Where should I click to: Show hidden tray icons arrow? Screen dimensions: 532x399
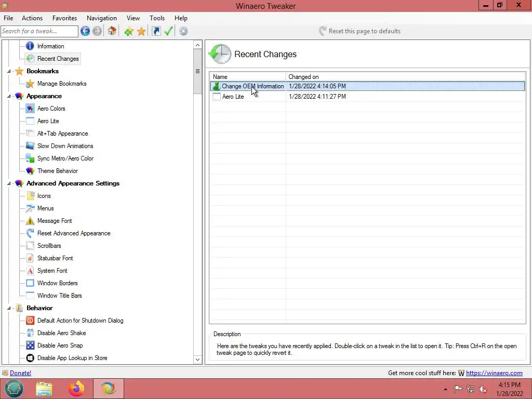[x=445, y=389]
